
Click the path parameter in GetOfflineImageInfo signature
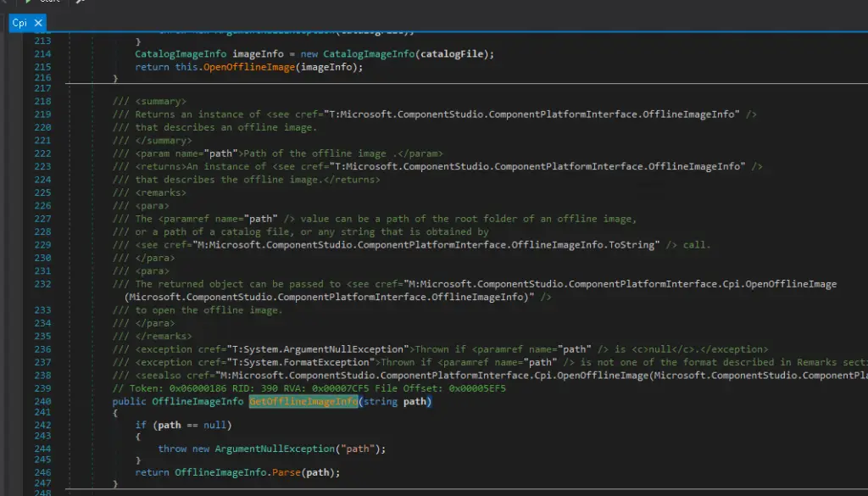point(416,401)
